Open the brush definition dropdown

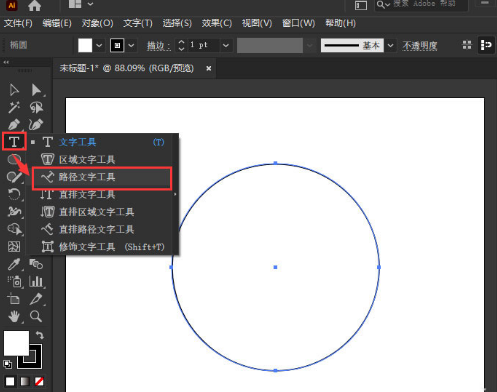pos(390,45)
